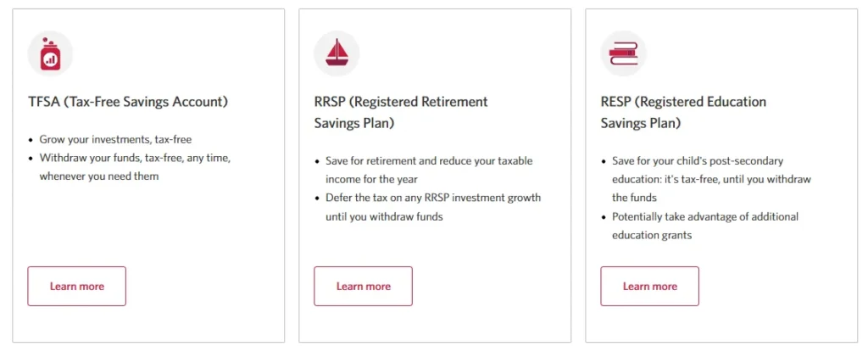Open Learn more for RRSP

[x=364, y=286]
